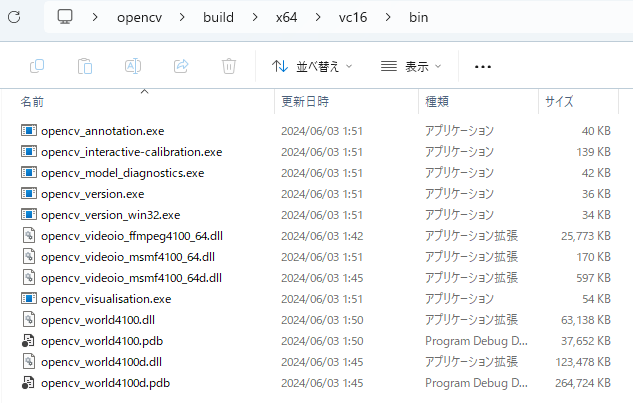Click icon of opencv_world4100d.pdb

tap(28, 382)
